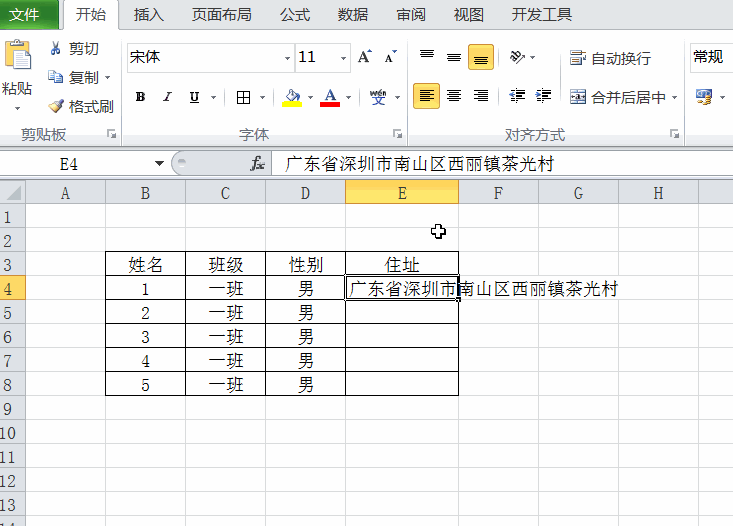Click the yellow fill color swatch
Screen dimensions: 733x526
[292, 97]
